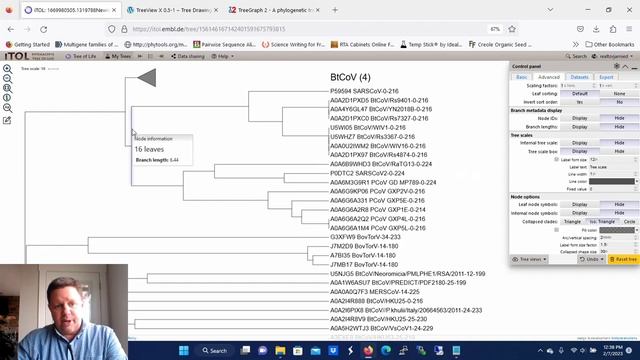The width and height of the screenshot is (640, 360).
Task: Click the Fill color swatch
Action: (616, 230)
